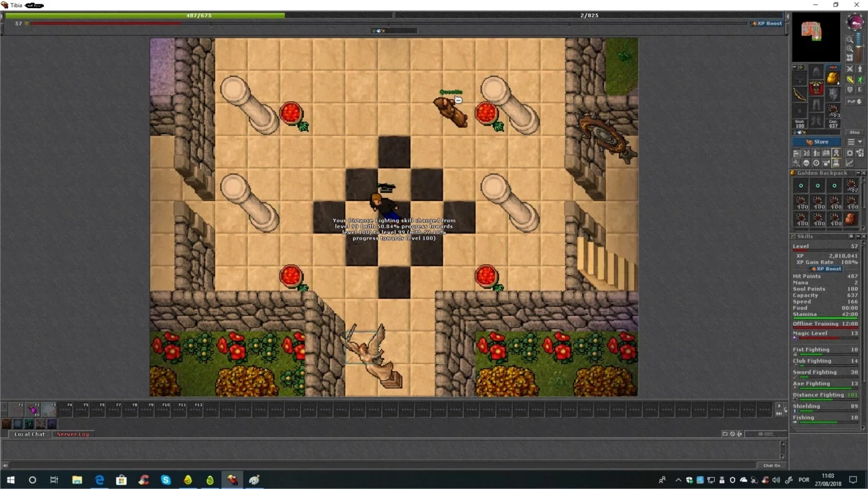Click the minimap floor level slider
Viewport: 868px width, 489px height.
pyautogui.click(x=859, y=48)
